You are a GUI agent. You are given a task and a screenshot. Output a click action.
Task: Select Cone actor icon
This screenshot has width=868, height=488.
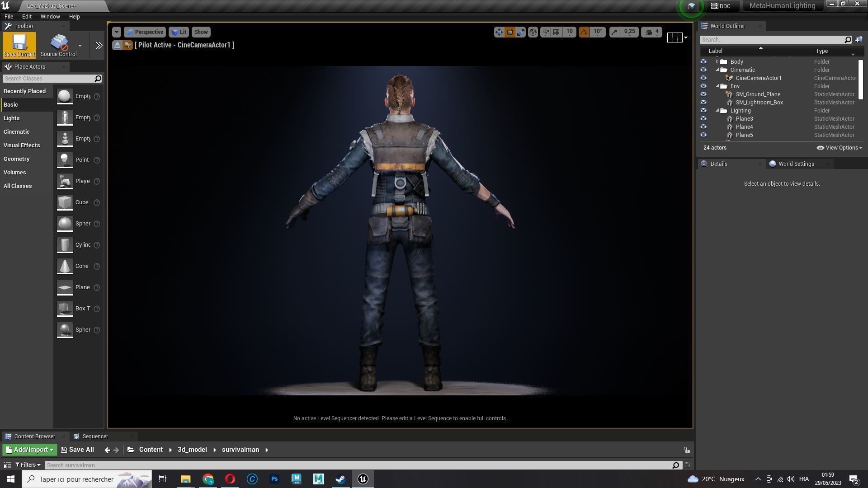click(x=65, y=267)
